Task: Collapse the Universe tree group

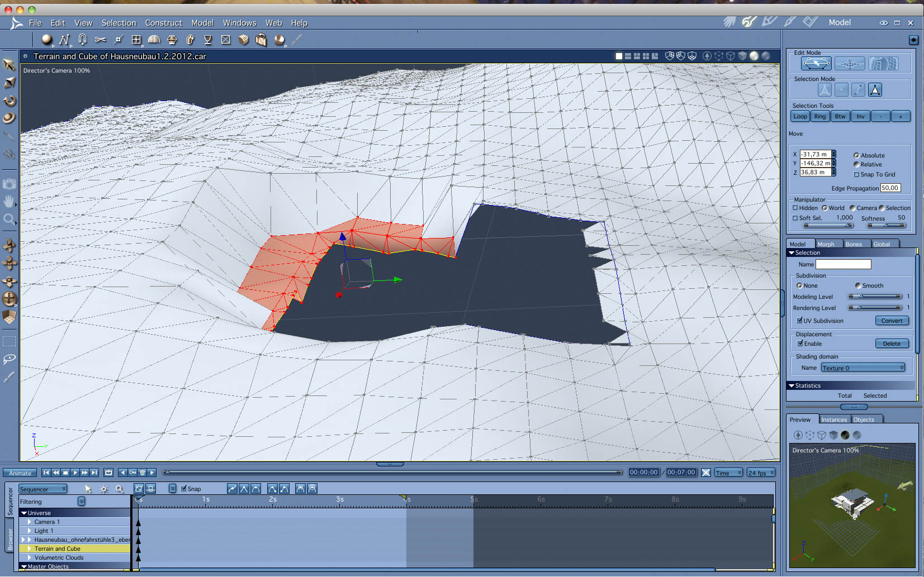Action: 23,513
